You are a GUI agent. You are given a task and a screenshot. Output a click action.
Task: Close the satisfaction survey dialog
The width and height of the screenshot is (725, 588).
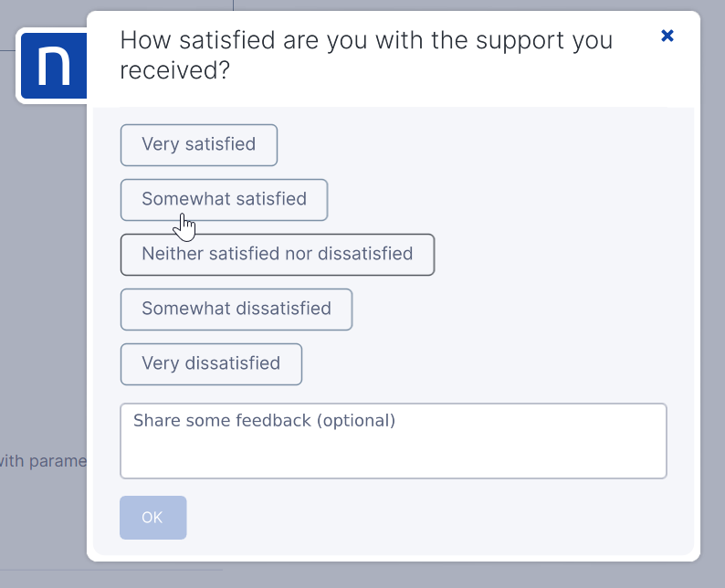tap(667, 36)
